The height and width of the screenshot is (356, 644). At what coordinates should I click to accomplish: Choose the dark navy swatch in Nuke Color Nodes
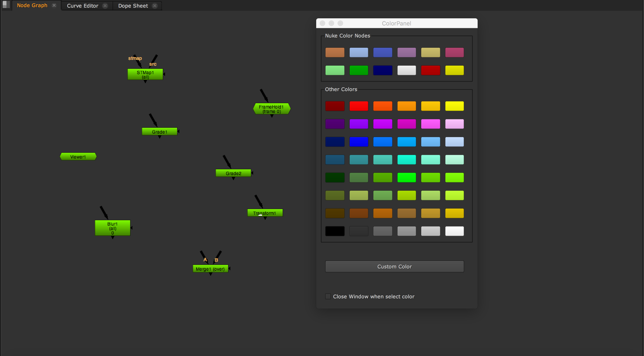[x=383, y=70]
